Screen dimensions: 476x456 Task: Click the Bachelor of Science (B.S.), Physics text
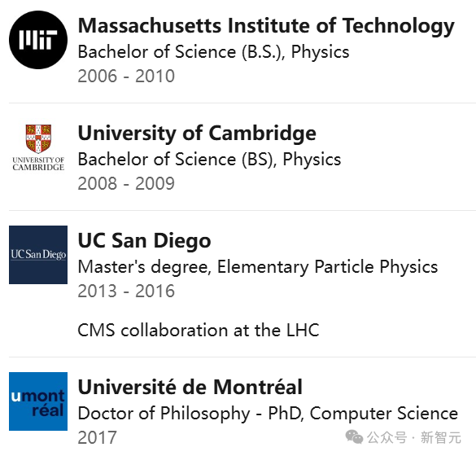(x=213, y=51)
